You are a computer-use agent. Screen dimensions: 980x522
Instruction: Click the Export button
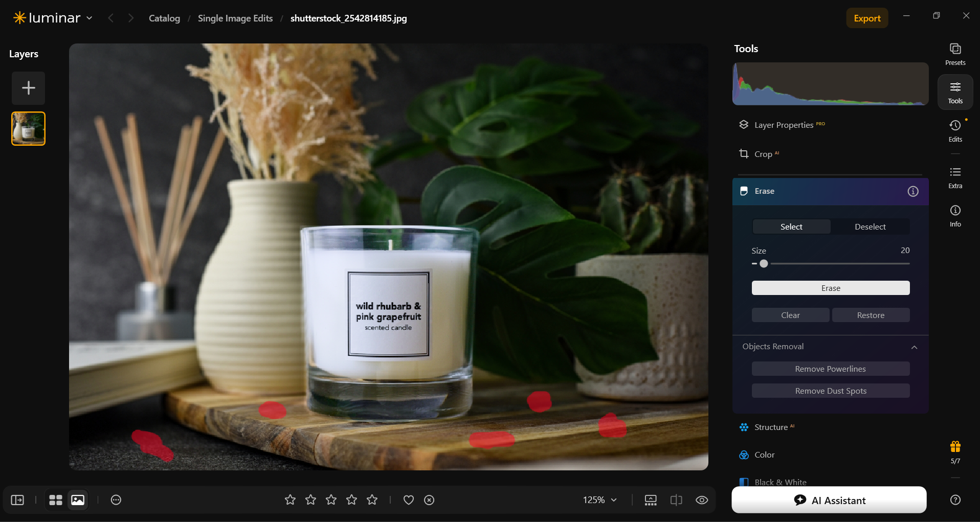click(867, 18)
